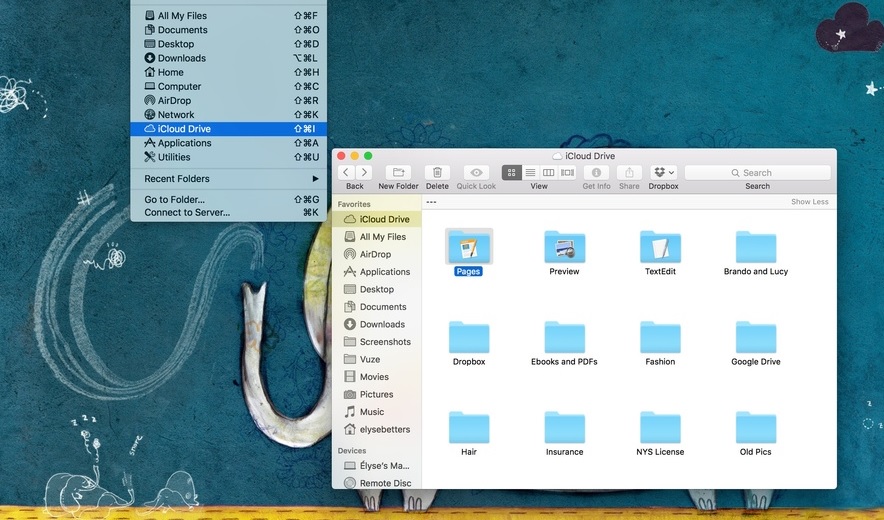This screenshot has width=884, height=520.
Task: Select the TextEdit folder icon
Action: tap(660, 246)
